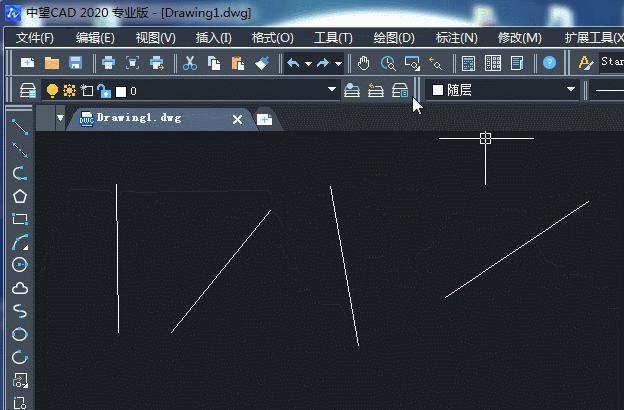Viewport: 624px width, 410px height.
Task: Expand the layer list dropdown
Action: pyautogui.click(x=332, y=89)
